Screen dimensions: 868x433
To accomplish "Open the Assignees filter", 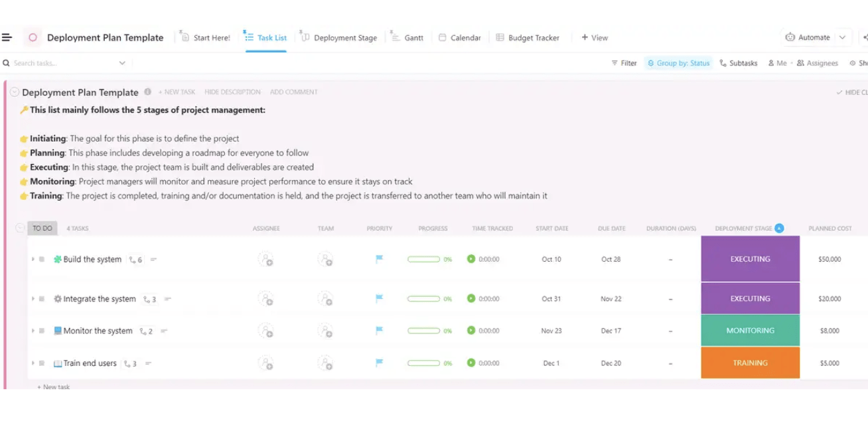I will [x=817, y=63].
